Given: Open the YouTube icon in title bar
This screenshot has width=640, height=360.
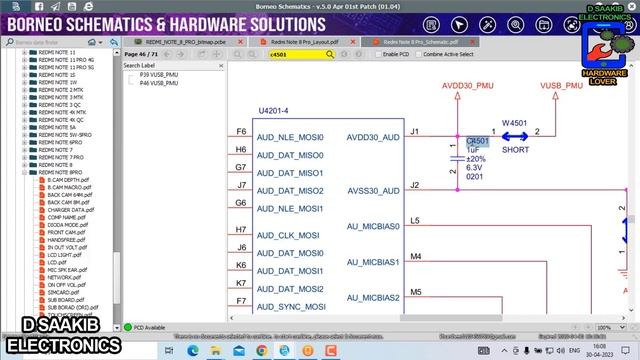Looking at the screenshot, I should pyautogui.click(x=72, y=6).
